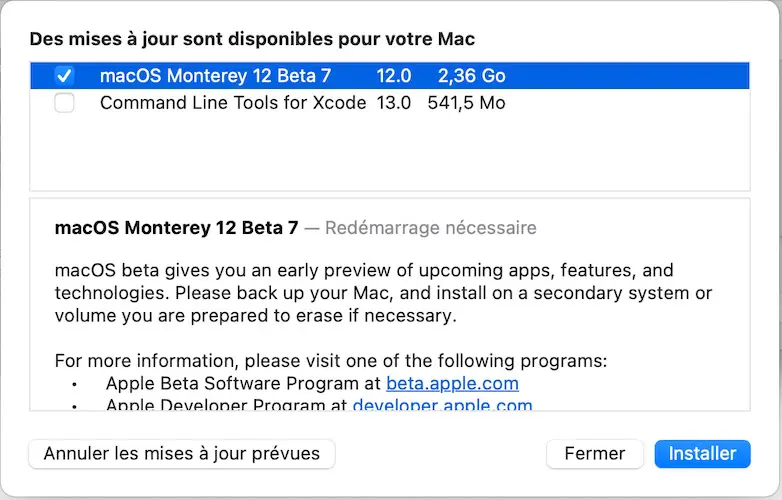Open the beta.apple.com link
The height and width of the screenshot is (500, 782).
pos(452,384)
